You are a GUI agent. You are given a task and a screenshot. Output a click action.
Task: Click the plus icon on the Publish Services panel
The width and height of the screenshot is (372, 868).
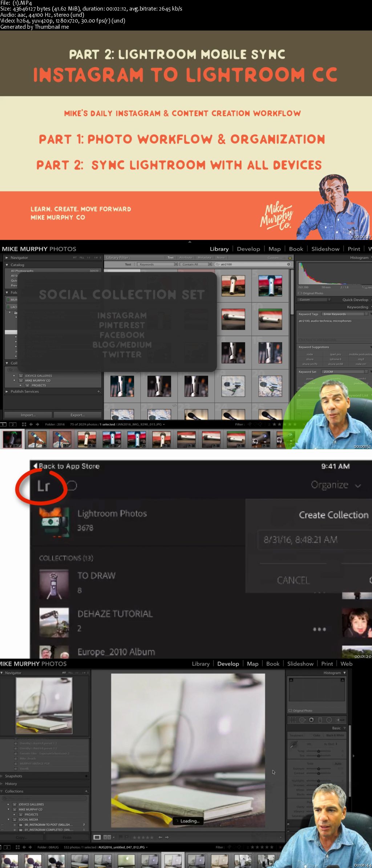[x=98, y=391]
